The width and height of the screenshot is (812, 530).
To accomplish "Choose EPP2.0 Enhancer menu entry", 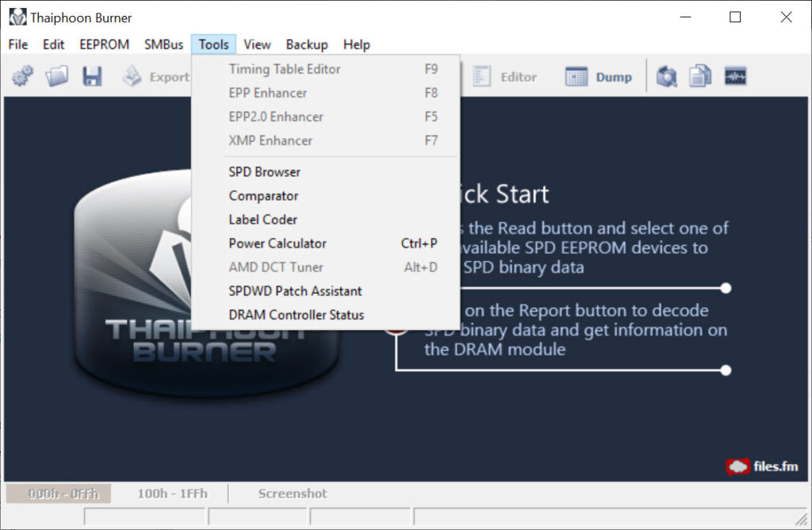I will point(326,117).
